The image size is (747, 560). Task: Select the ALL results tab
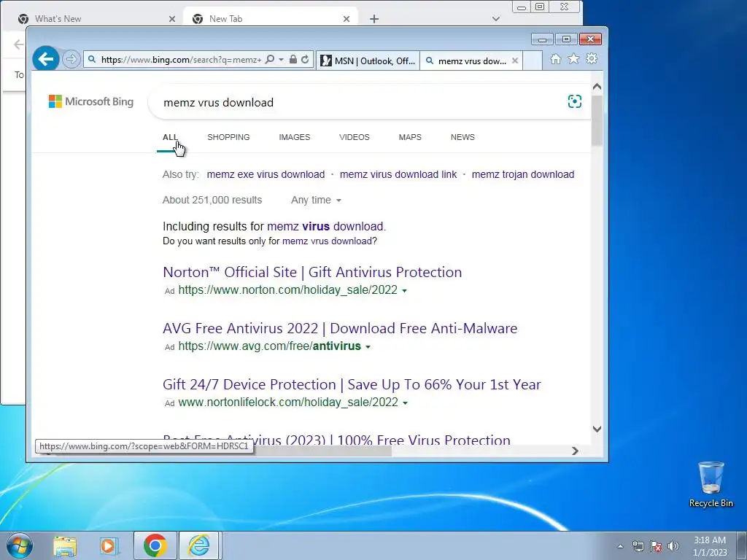(170, 137)
